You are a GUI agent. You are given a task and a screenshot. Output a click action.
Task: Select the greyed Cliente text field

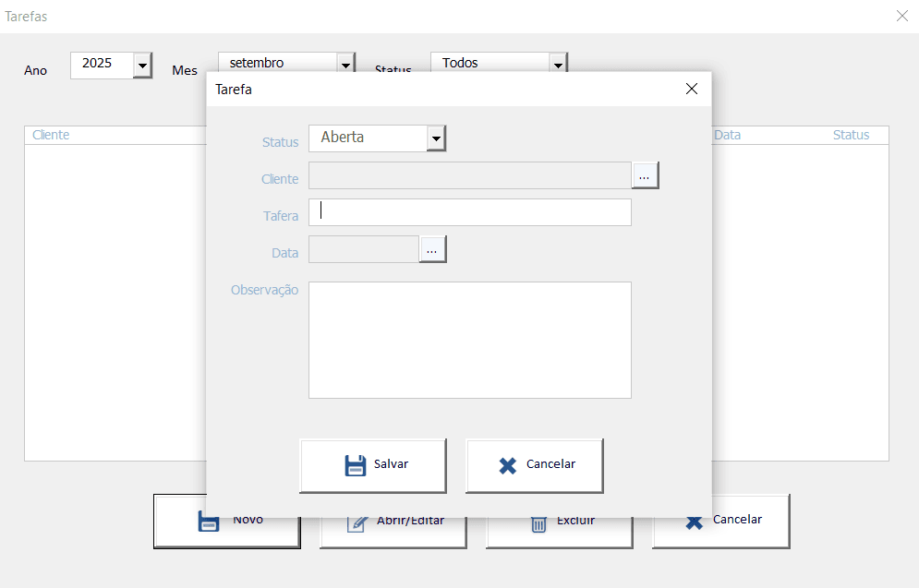[469, 175]
